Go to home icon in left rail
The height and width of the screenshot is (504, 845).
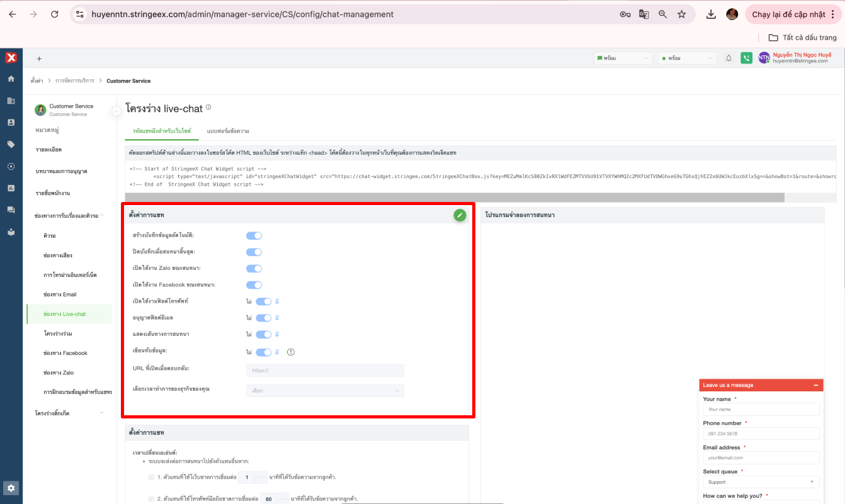(11, 79)
